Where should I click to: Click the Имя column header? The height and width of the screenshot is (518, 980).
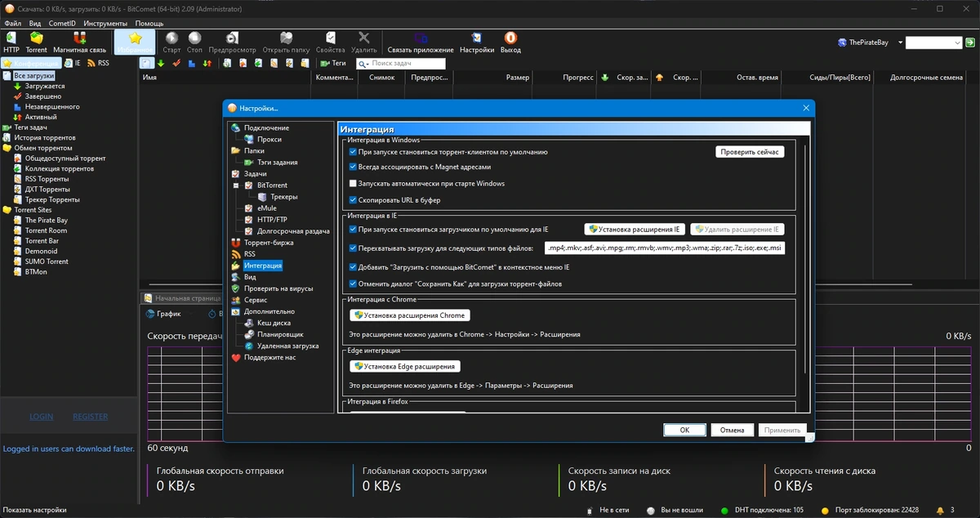pos(226,78)
